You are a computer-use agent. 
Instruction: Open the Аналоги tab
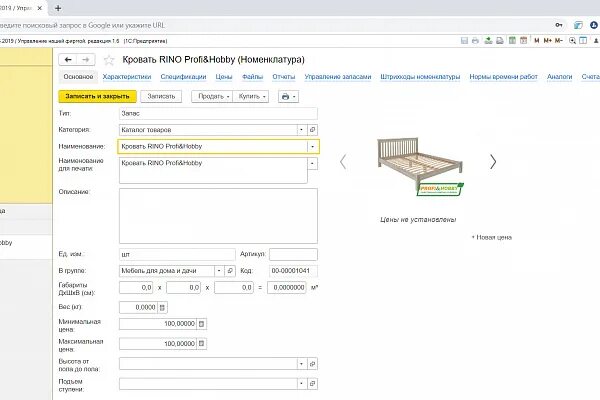[559, 77]
